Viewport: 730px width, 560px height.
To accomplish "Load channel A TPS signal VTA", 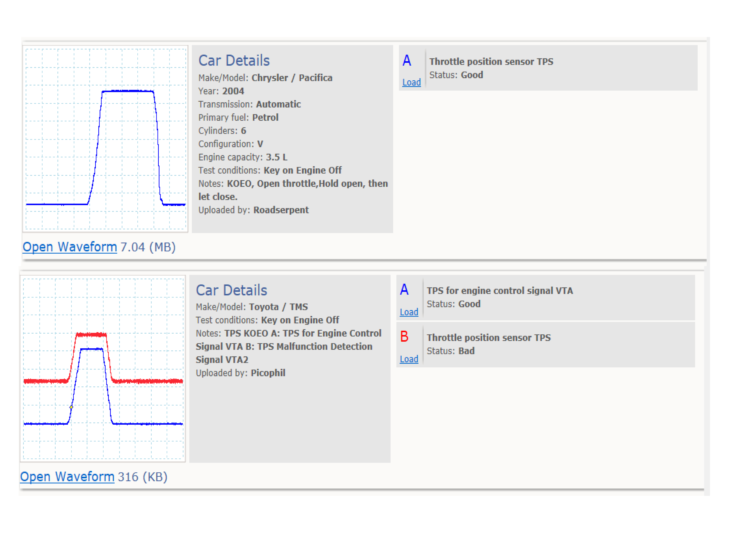I will click(409, 312).
